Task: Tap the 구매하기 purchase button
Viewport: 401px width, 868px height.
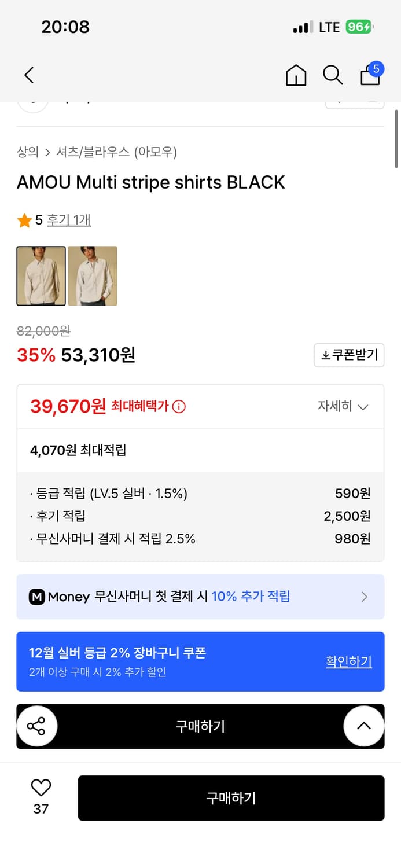Action: [231, 798]
